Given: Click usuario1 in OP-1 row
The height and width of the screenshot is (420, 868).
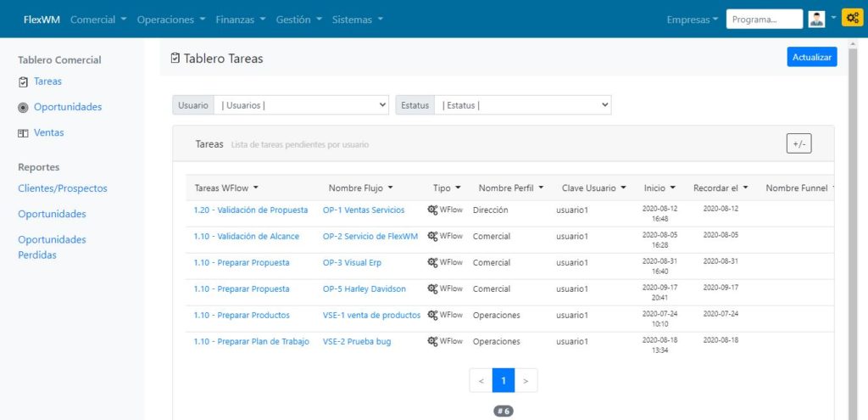Looking at the screenshot, I should (x=572, y=210).
